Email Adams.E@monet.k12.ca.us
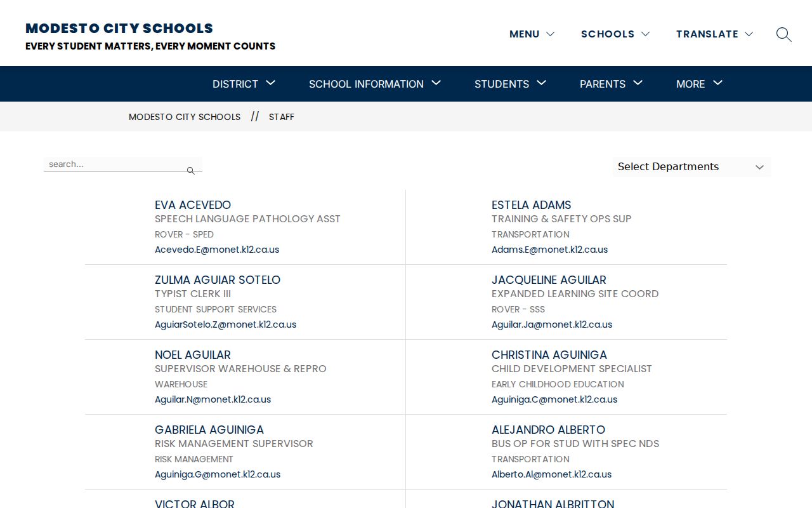Viewport: 812px width, 508px height. coord(549,250)
